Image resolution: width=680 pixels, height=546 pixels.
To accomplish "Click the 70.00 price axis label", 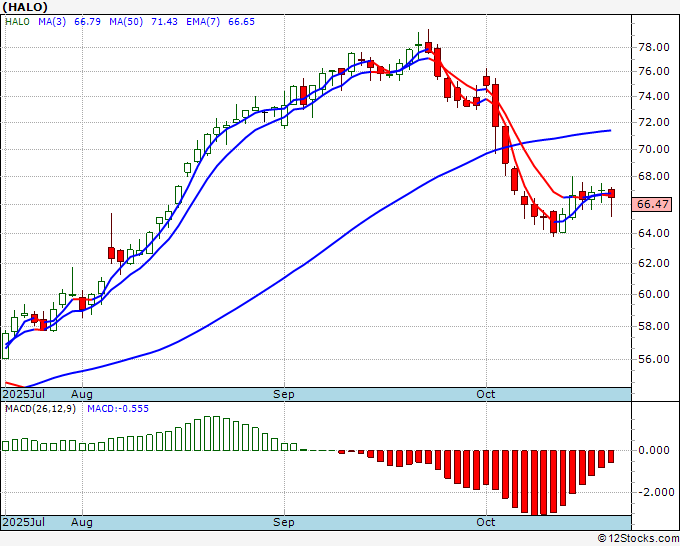I will pos(654,149).
